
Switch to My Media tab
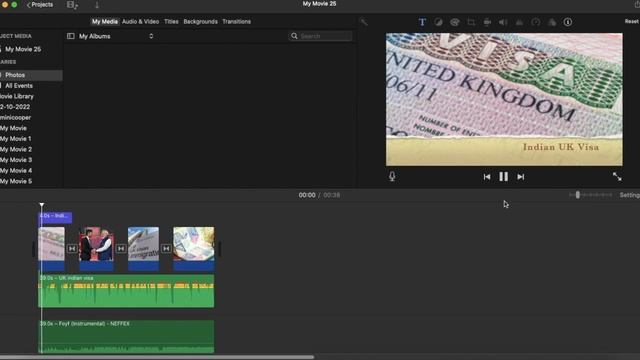[104, 22]
